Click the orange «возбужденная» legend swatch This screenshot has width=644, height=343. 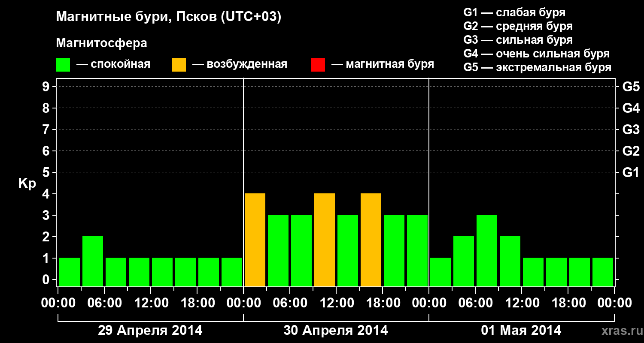coord(179,65)
